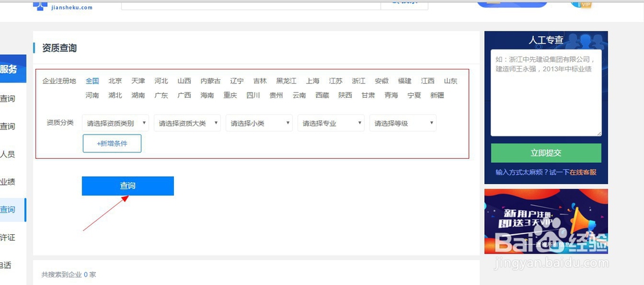Select 北京 region filter
The height and width of the screenshot is (285, 644).
[x=115, y=81]
